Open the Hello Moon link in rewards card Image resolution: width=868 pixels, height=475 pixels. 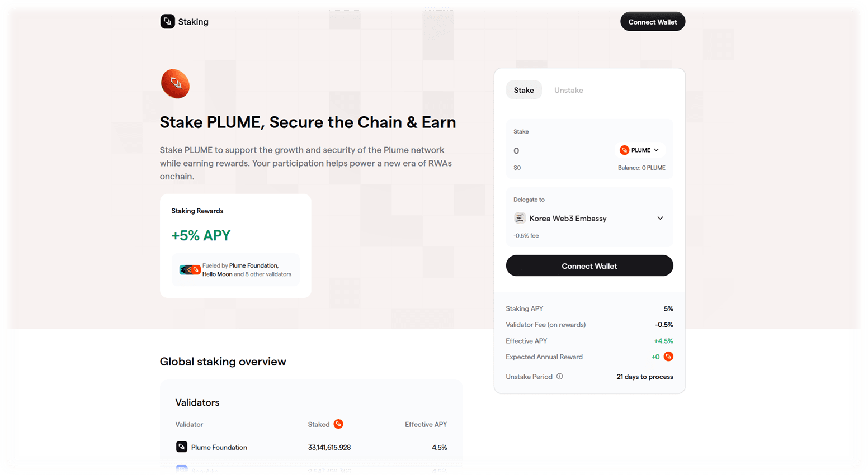pyautogui.click(x=217, y=274)
